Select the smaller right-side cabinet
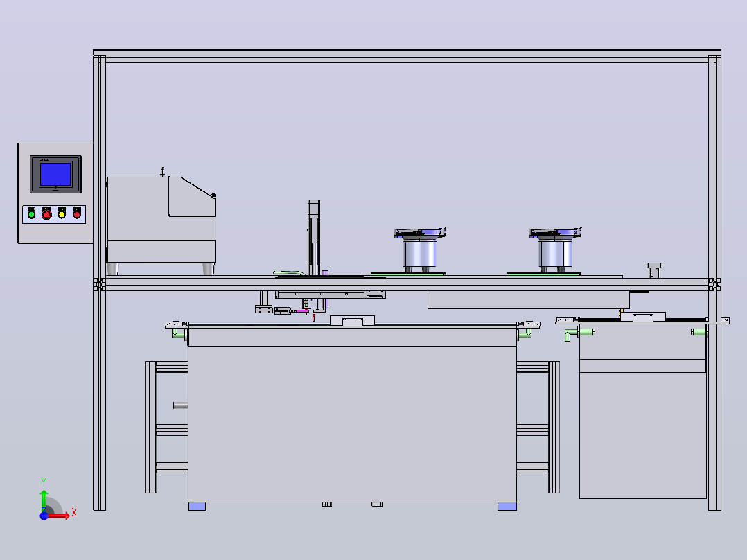747x560 pixels. click(642, 411)
